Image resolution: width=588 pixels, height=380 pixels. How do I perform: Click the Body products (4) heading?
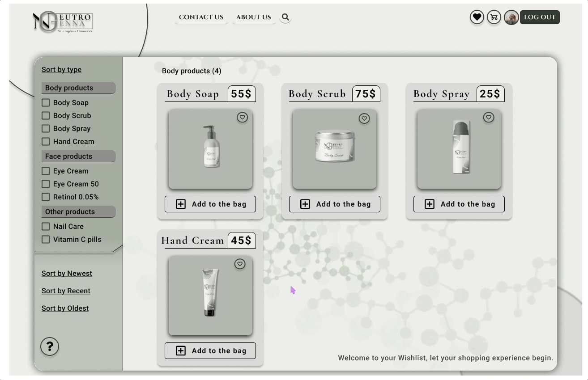(192, 71)
